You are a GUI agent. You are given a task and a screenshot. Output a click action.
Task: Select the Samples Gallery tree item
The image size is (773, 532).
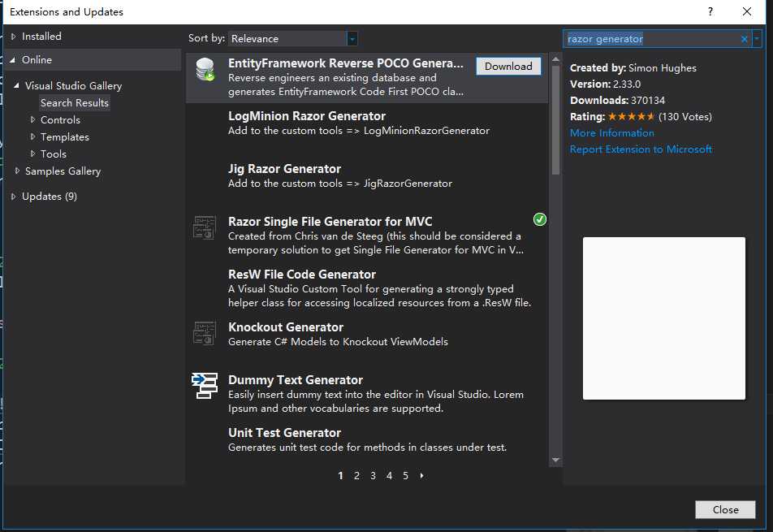click(x=63, y=171)
